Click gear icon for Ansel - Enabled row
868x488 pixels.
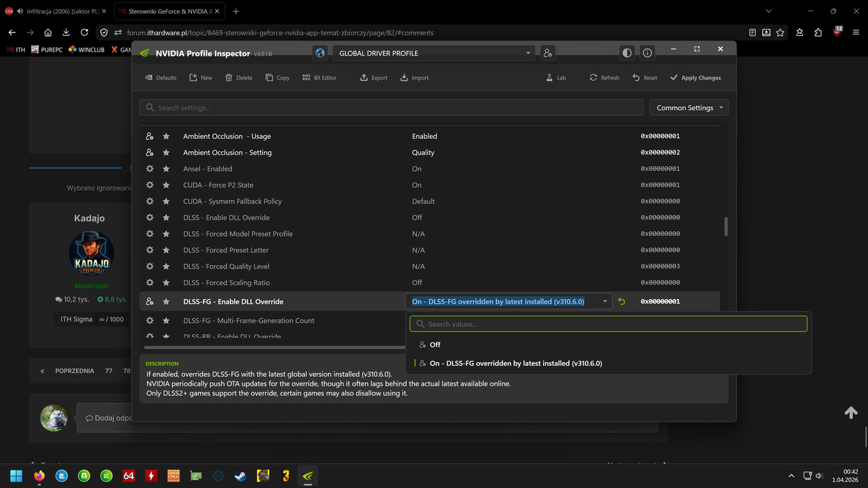coord(150,169)
